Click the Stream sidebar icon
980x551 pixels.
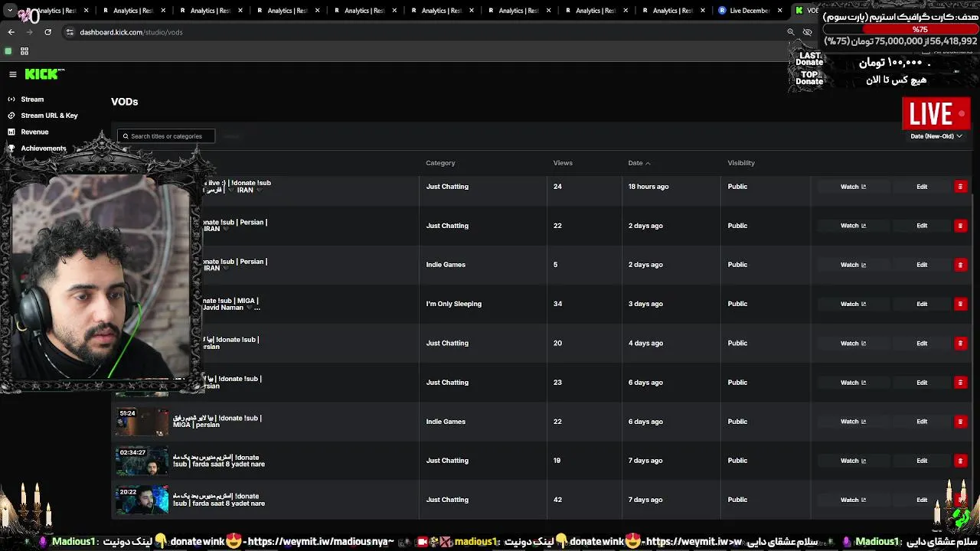coord(11,99)
